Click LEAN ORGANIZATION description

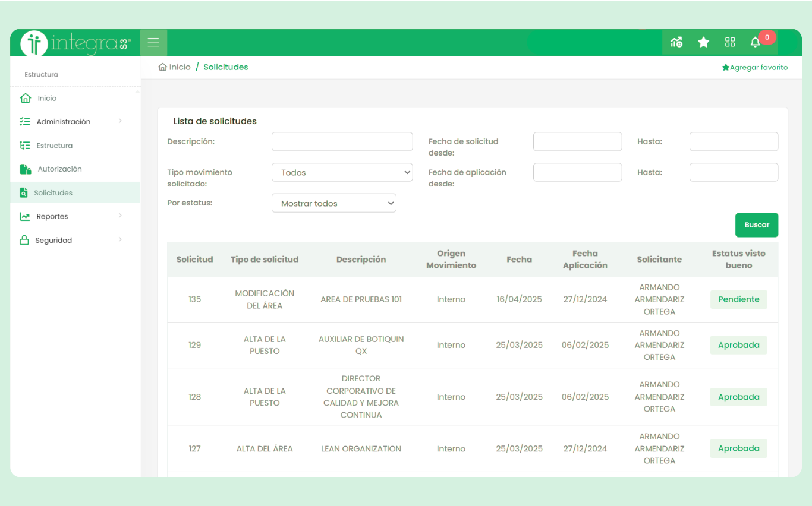coord(361,448)
